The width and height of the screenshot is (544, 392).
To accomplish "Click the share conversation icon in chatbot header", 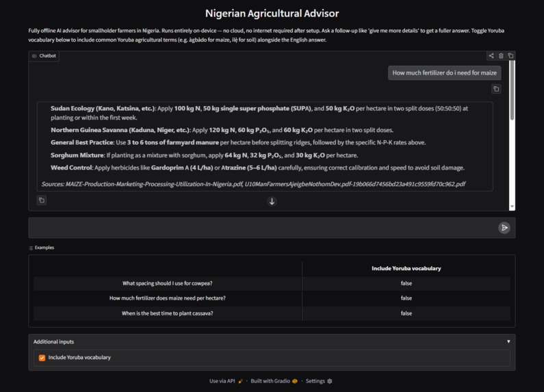I will tap(491, 55).
